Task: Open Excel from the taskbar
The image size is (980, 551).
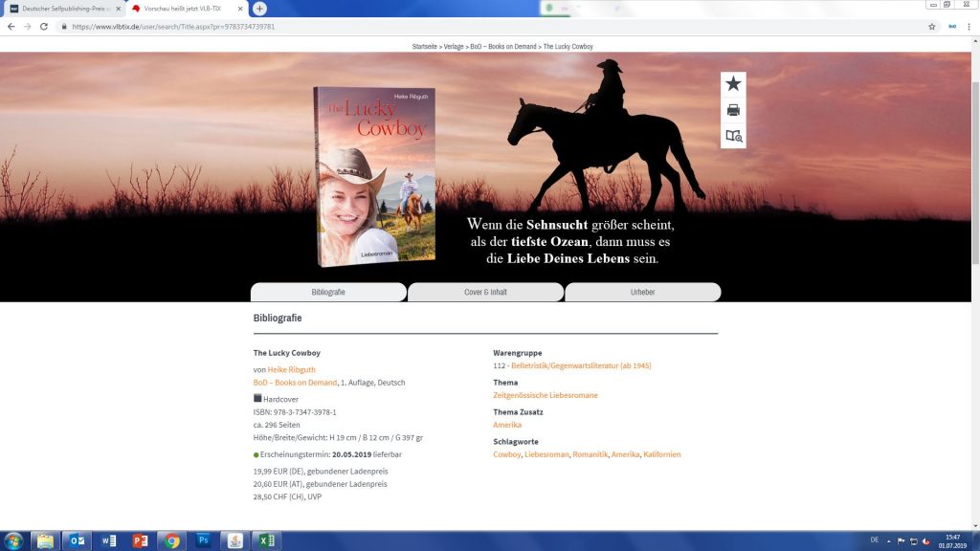Action: coord(267,541)
